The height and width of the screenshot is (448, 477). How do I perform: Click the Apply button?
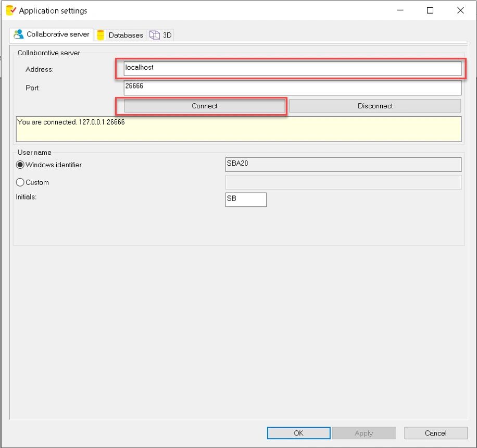pos(363,433)
